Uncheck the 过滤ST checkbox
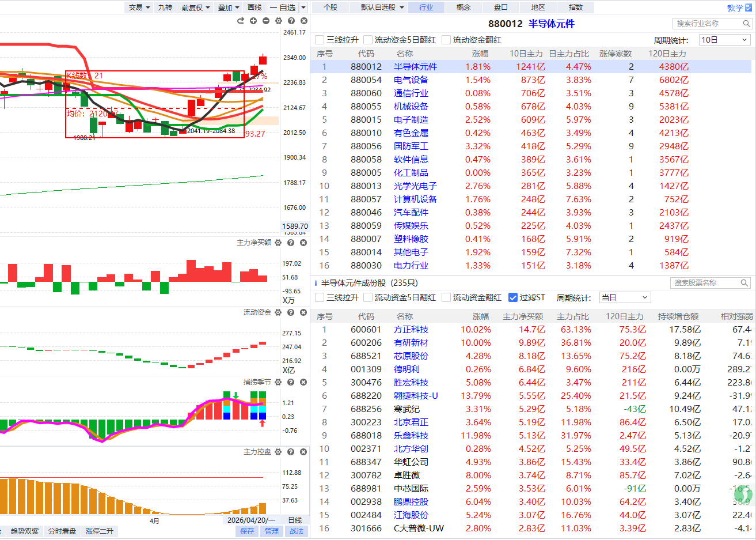The width and height of the screenshot is (756, 540). point(514,297)
